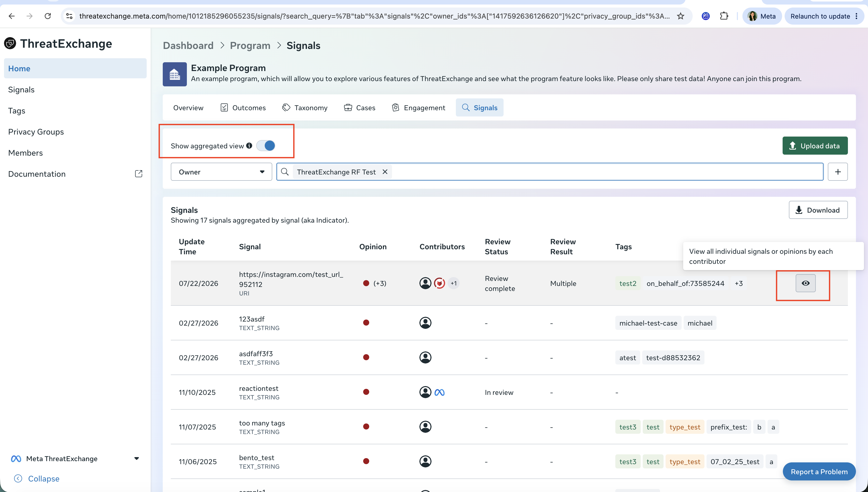Click the browser forward arrow
This screenshot has width=868, height=492.
coord(30,16)
